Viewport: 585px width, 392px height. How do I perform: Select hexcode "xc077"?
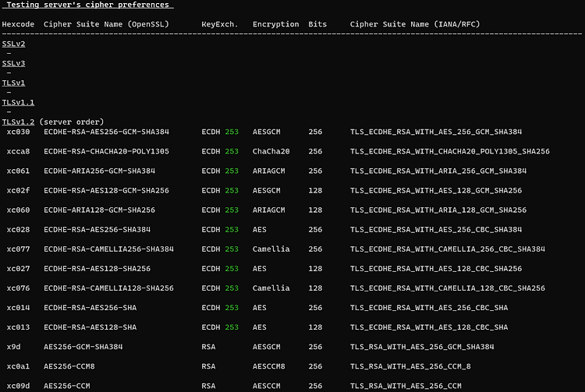point(18,249)
